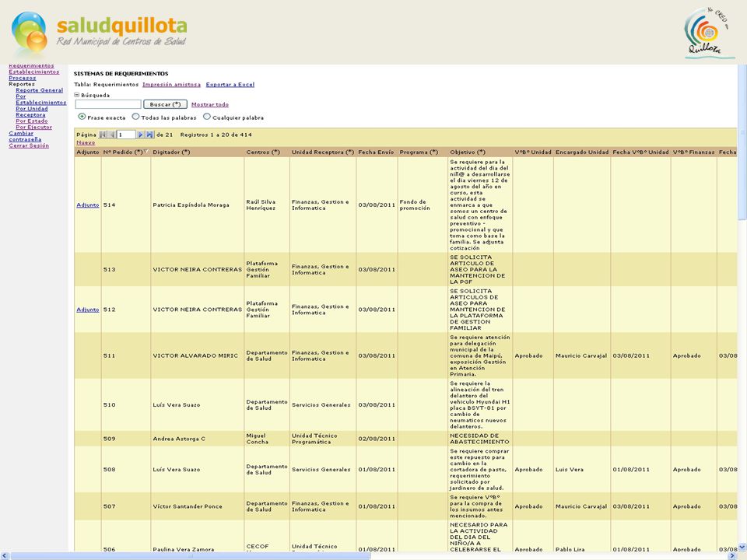Open Establecimientos in the sidebar menu

pyautogui.click(x=33, y=72)
